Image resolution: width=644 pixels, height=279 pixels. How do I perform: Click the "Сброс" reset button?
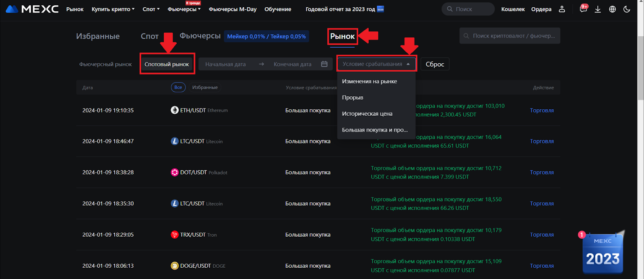click(435, 64)
